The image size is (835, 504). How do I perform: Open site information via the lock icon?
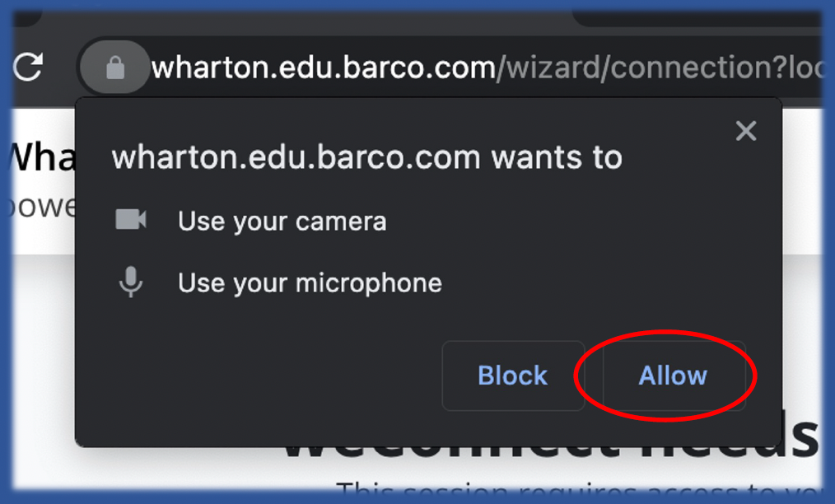(115, 68)
